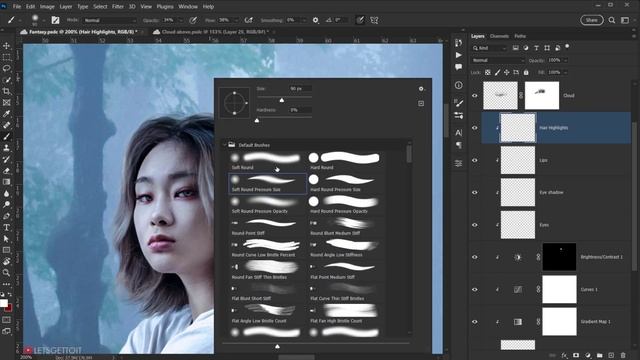
Task: Open brush preset picker gear menu
Action: [x=421, y=89]
